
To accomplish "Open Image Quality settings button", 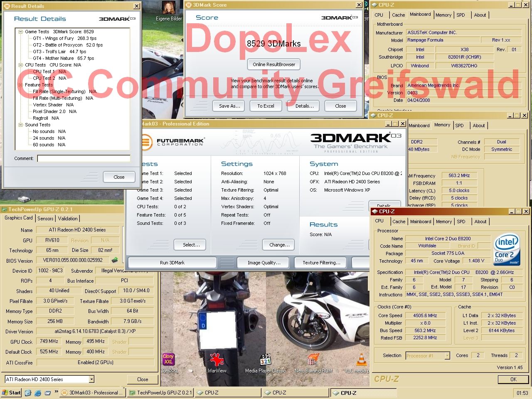I will [264, 263].
